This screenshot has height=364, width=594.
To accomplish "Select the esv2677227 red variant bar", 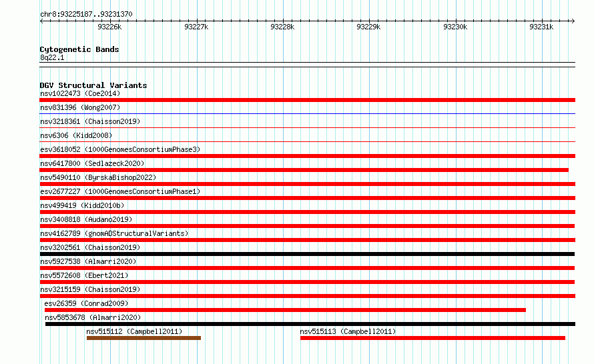I will (307, 198).
